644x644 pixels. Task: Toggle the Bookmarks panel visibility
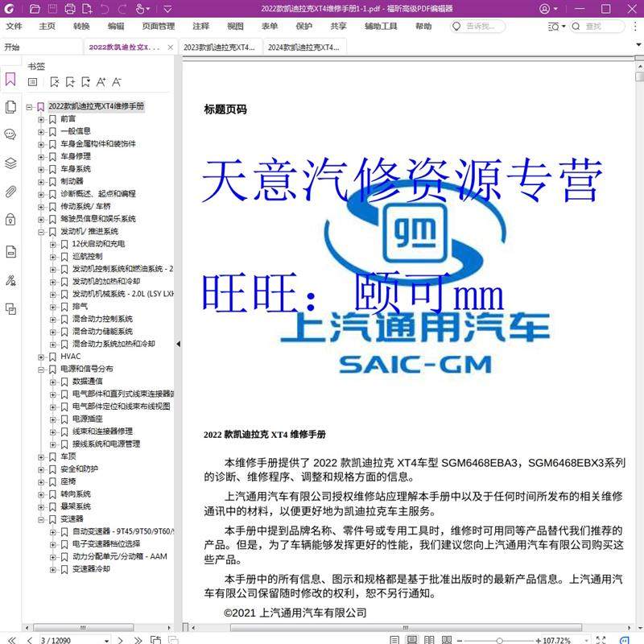(x=10, y=79)
